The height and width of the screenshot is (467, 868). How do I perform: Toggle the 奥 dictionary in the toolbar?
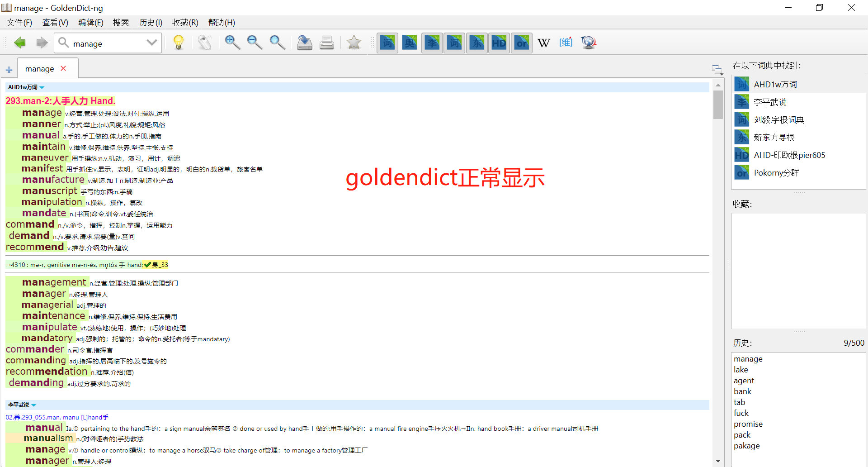410,43
